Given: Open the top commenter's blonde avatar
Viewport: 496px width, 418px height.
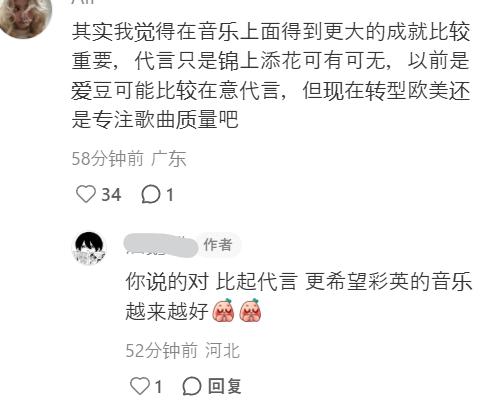Looking at the screenshot, I should pos(26,16).
